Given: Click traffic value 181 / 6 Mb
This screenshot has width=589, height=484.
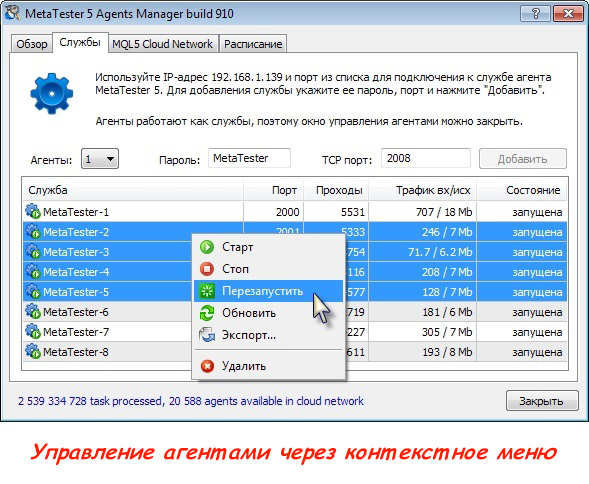Looking at the screenshot, I should 447,312.
